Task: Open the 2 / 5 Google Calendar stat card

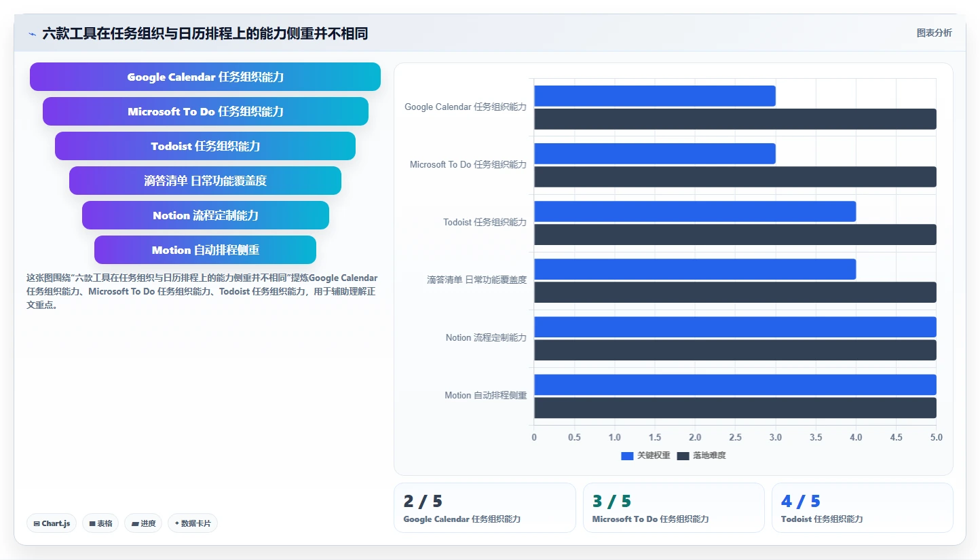Action: pos(485,508)
